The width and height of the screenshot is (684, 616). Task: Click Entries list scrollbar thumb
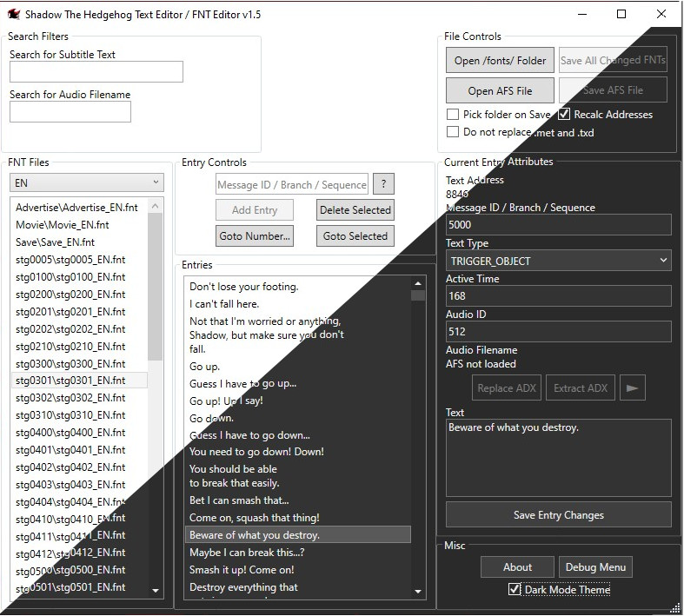pos(418,295)
